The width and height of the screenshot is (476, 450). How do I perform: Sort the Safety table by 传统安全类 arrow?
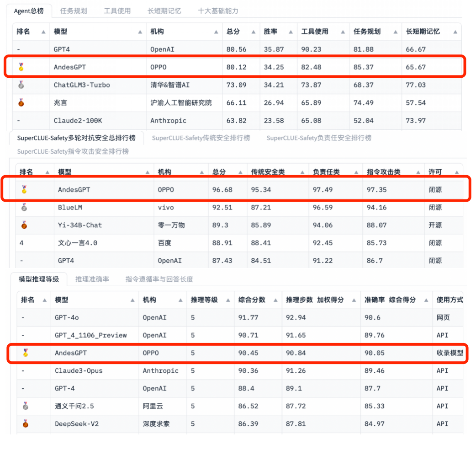click(302, 172)
